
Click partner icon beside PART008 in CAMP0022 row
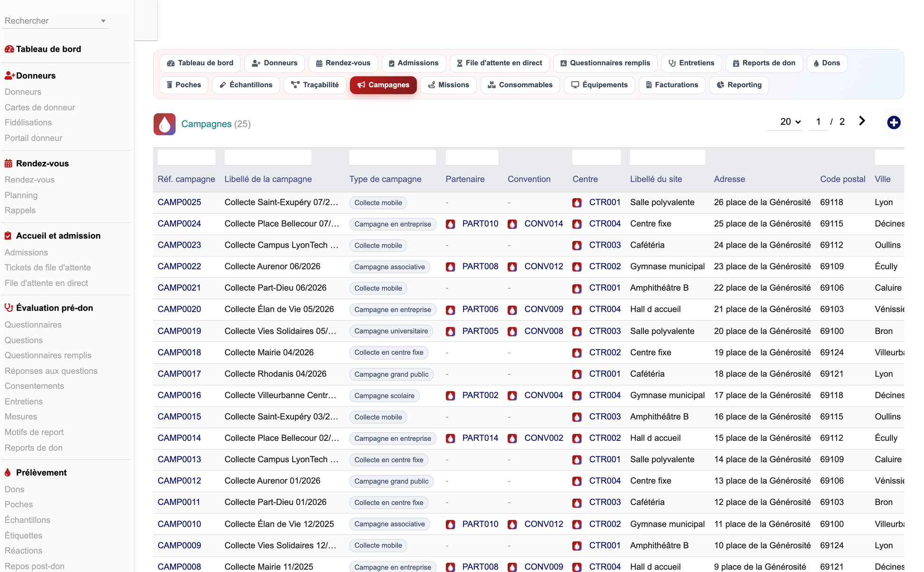tap(451, 267)
